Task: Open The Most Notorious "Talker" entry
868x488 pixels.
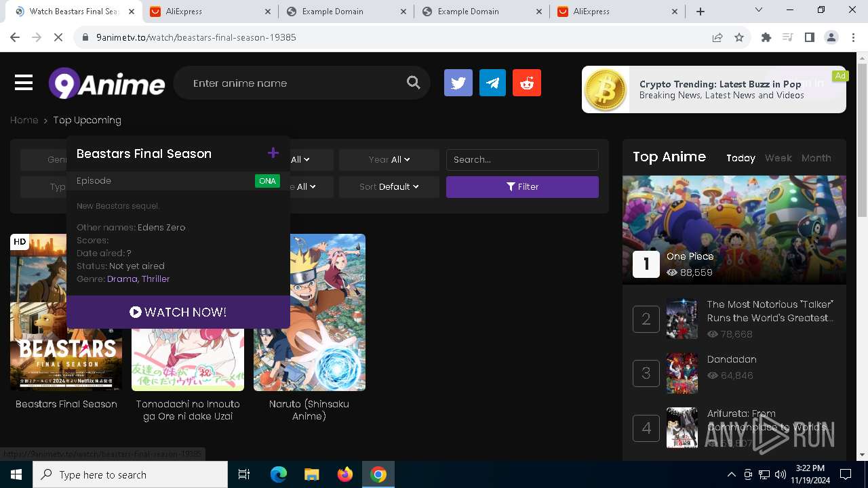Action: tap(770, 311)
